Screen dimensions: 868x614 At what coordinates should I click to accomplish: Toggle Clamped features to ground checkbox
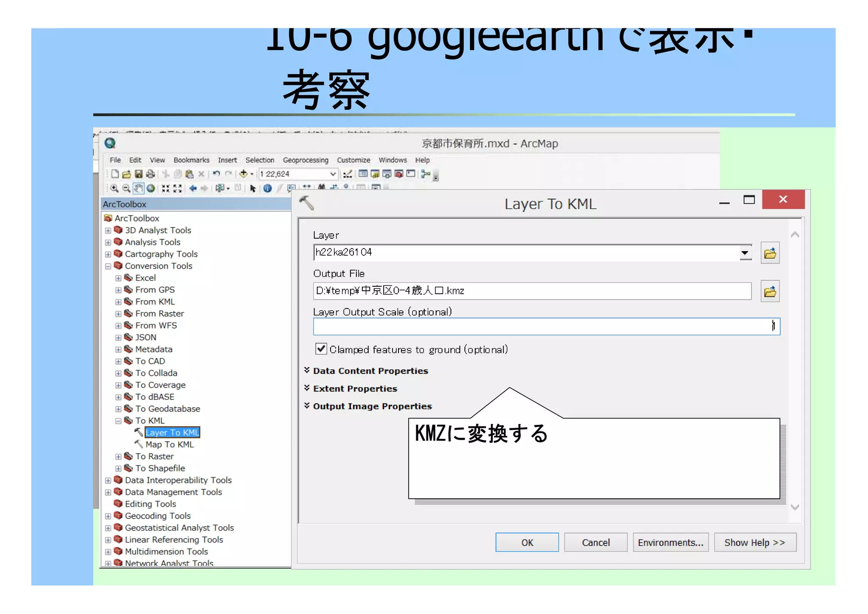[321, 349]
